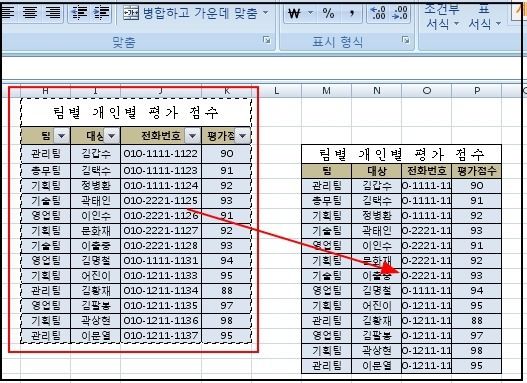Click score 98 in the left table
The height and width of the screenshot is (383, 527).
pyautogui.click(x=227, y=321)
